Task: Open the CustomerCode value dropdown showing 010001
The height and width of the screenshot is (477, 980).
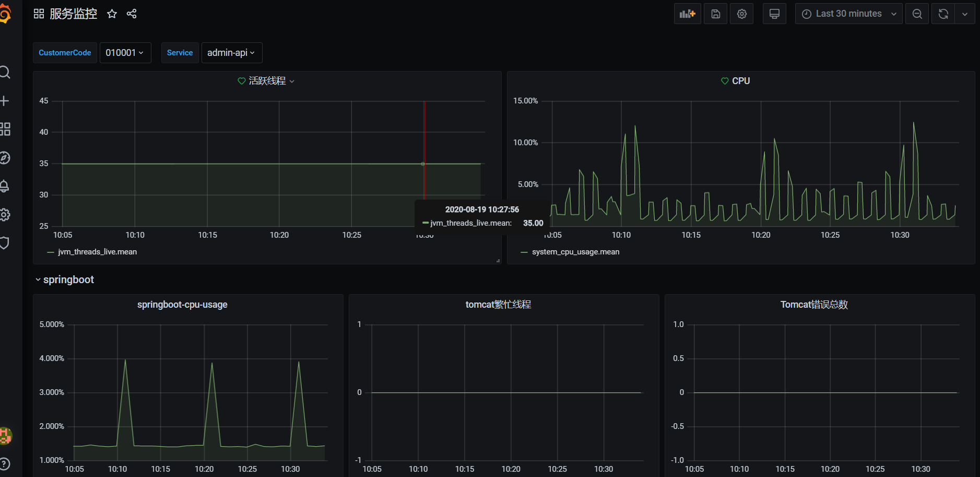Action: (x=125, y=52)
